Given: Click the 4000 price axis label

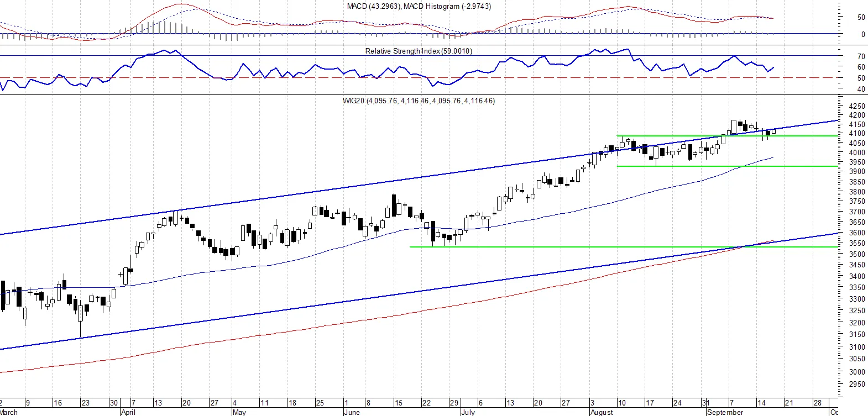Looking at the screenshot, I should [x=857, y=152].
